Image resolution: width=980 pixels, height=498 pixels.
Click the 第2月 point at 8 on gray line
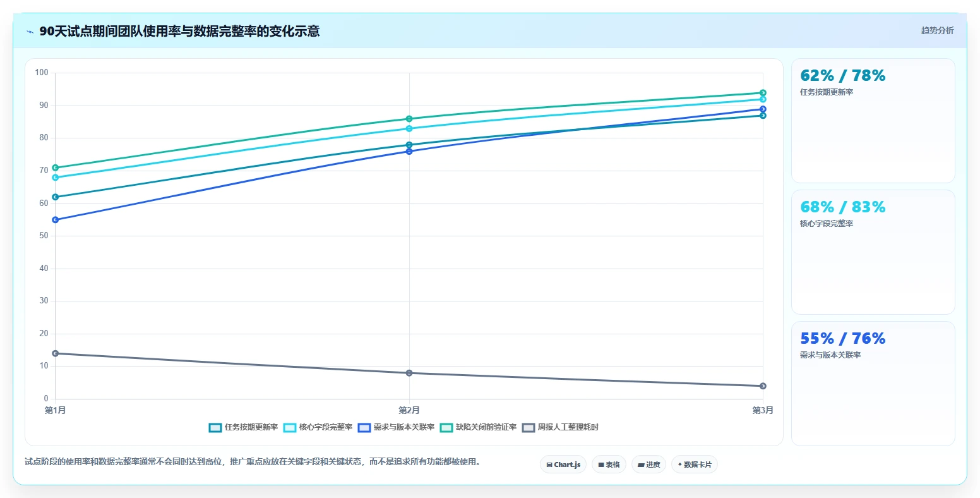pos(409,373)
